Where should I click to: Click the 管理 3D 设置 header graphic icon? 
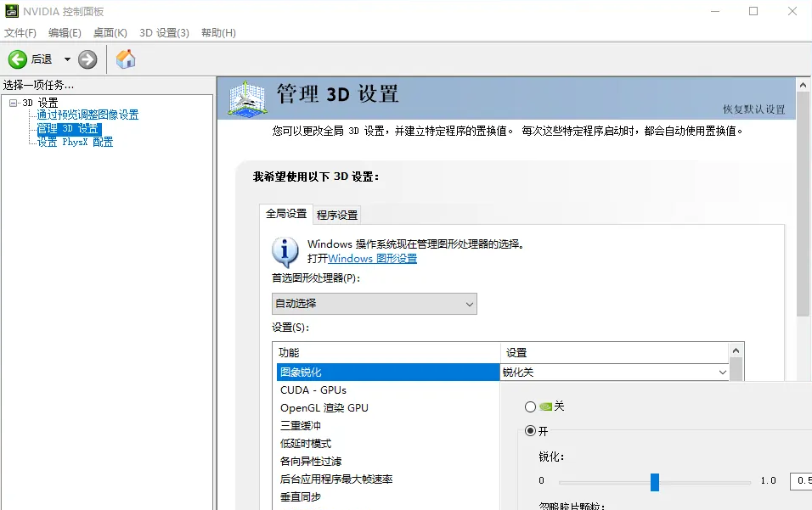pos(245,98)
